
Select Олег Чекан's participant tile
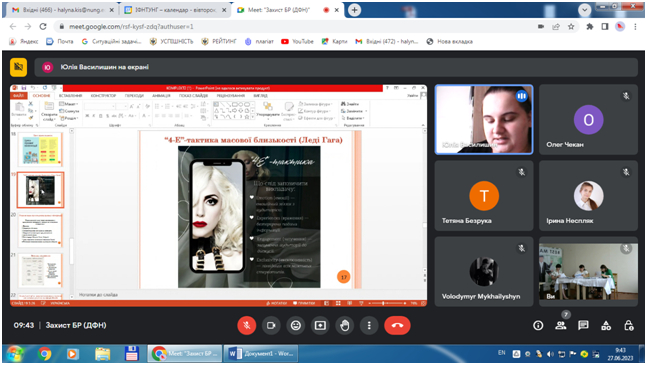coord(588,120)
